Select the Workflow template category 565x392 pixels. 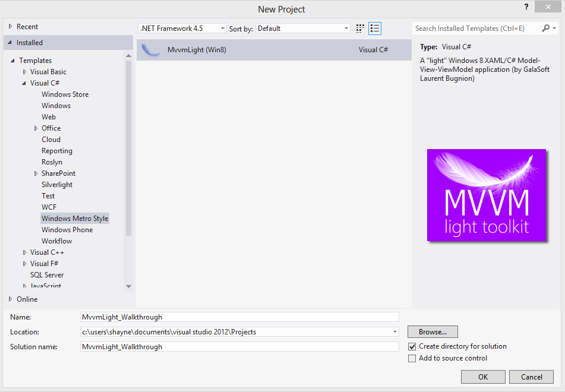56,241
